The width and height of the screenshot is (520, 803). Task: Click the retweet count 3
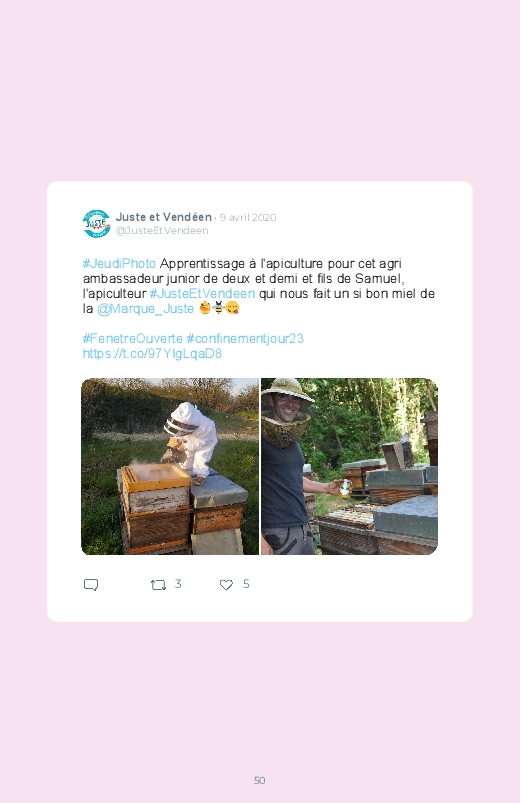click(178, 584)
